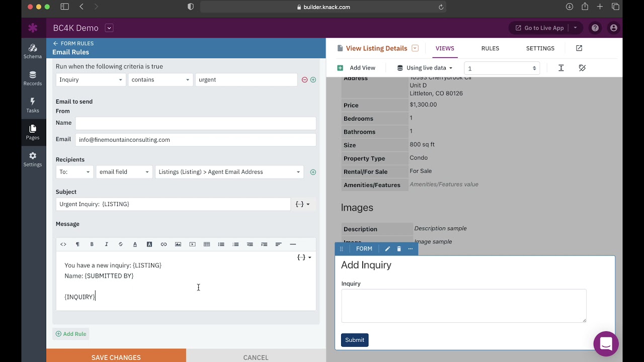Viewport: 644px width, 362px height.
Task: Open 'Using live data' dropdown
Action: point(425,68)
